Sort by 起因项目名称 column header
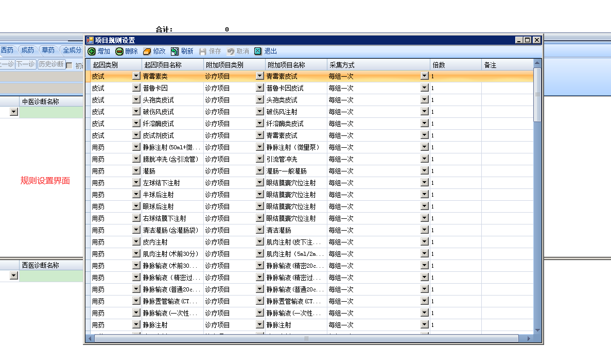 (x=172, y=65)
